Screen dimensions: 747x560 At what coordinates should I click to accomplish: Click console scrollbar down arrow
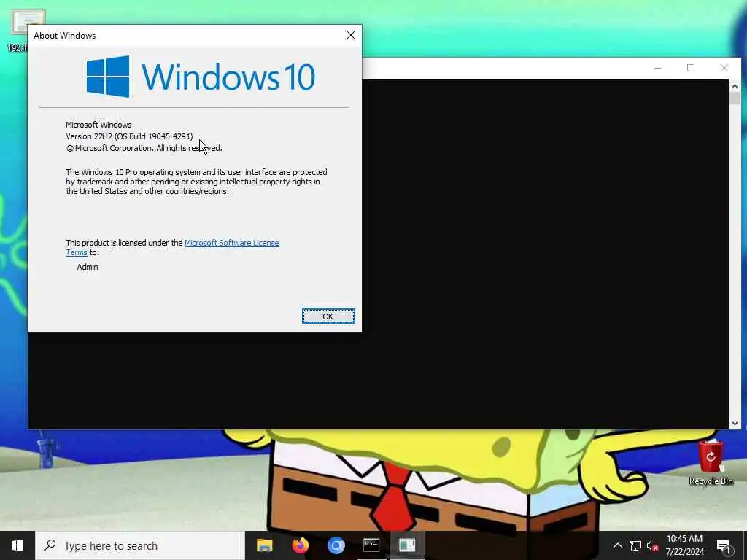pos(735,424)
